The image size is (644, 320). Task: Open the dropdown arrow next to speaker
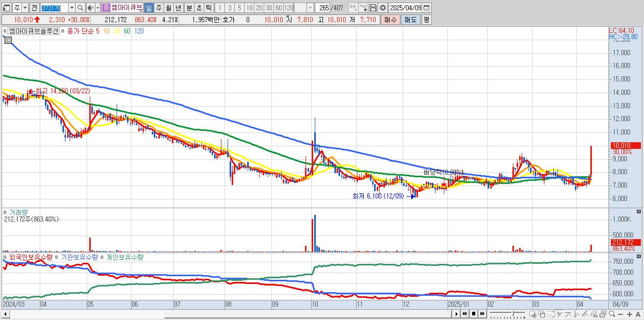pos(98,8)
